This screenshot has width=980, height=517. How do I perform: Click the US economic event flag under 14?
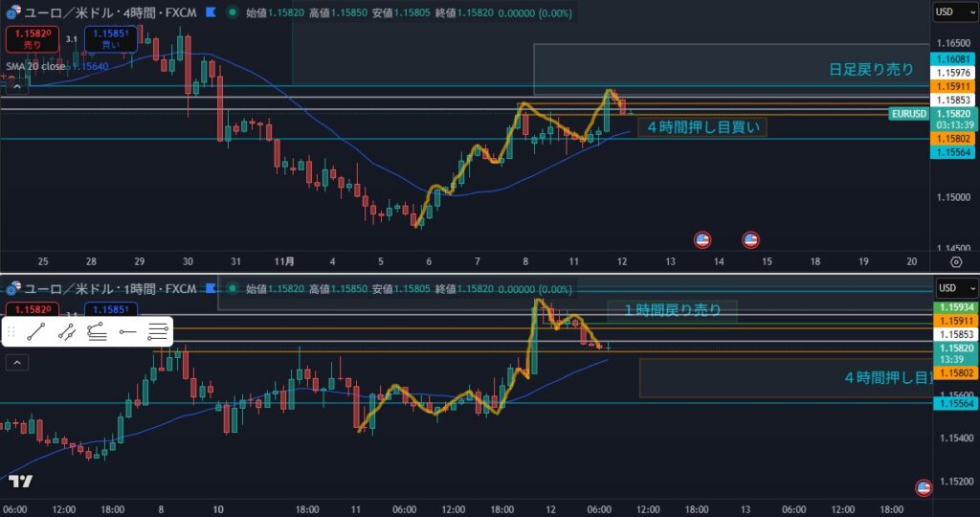click(x=750, y=238)
